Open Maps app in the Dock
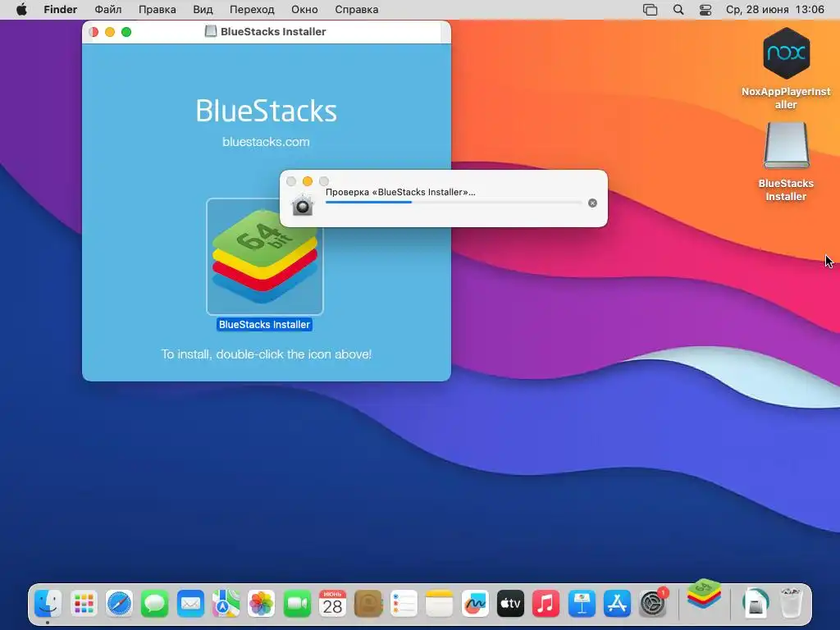The height and width of the screenshot is (630, 840). coord(226,605)
